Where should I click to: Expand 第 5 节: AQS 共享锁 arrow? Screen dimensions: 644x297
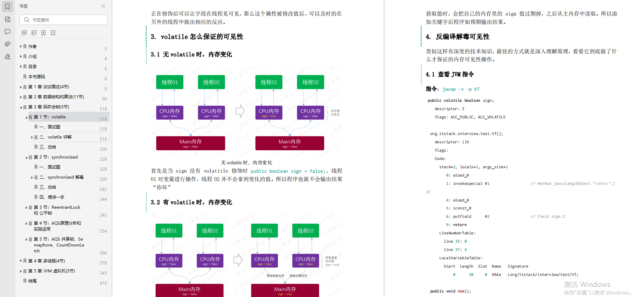pos(26,239)
